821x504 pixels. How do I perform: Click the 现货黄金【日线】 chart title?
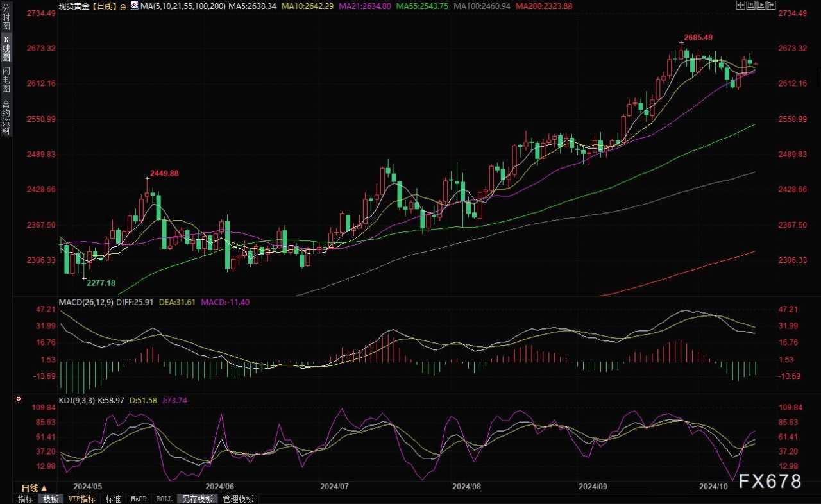pos(89,6)
